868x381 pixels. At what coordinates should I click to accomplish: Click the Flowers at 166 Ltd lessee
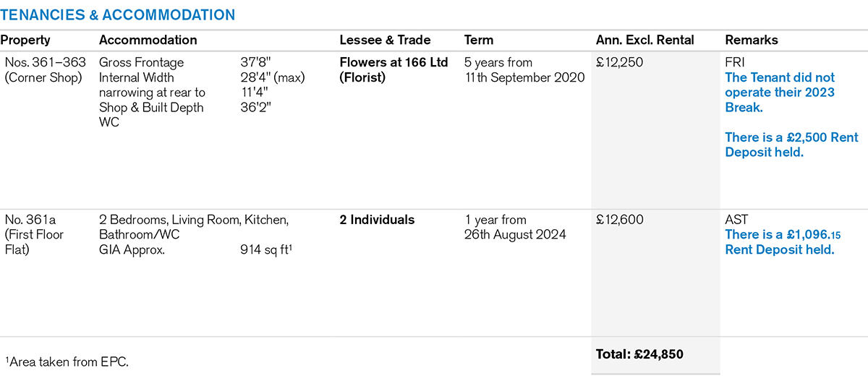pos(394,63)
